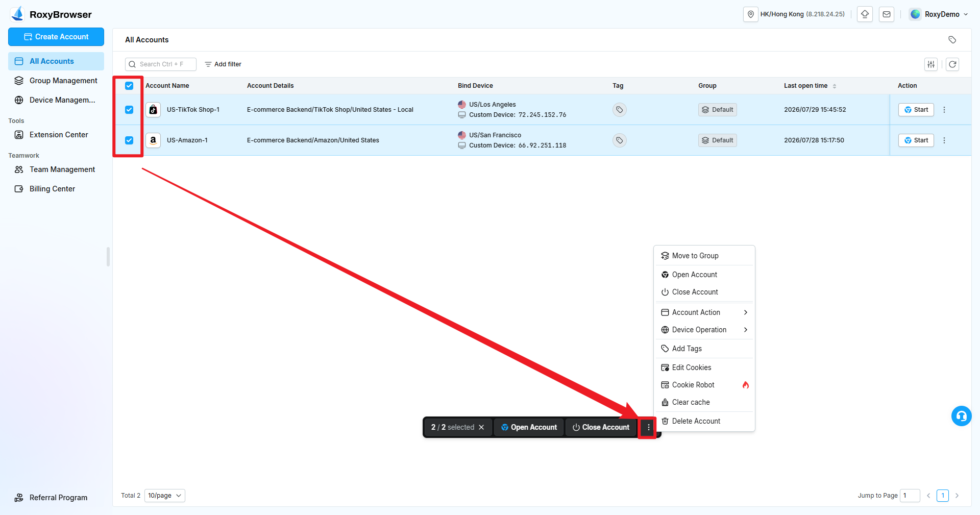Open the Default group of US-TikTok Shop-1
Image resolution: width=980 pixels, height=515 pixels.
point(718,110)
